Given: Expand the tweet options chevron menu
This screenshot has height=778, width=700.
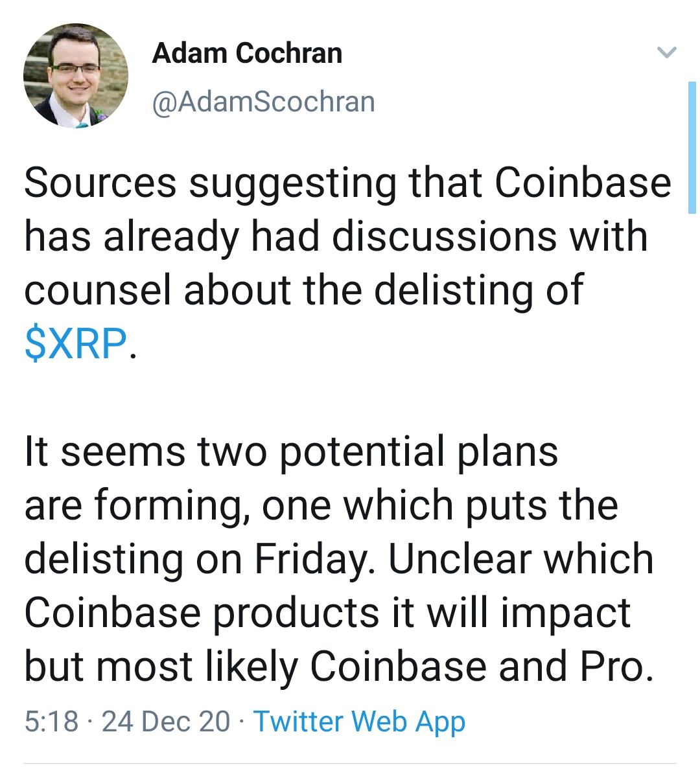Looking at the screenshot, I should tap(666, 52).
